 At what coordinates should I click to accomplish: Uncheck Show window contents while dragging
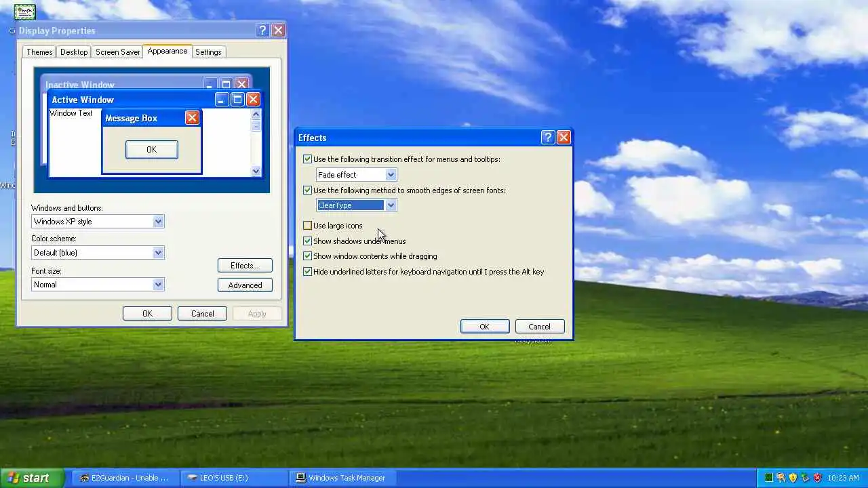pyautogui.click(x=308, y=256)
